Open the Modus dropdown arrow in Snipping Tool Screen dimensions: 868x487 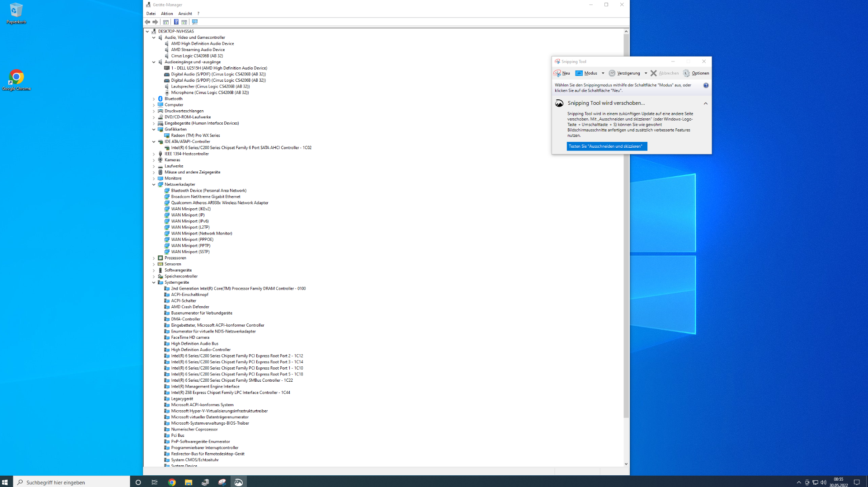[x=603, y=73]
